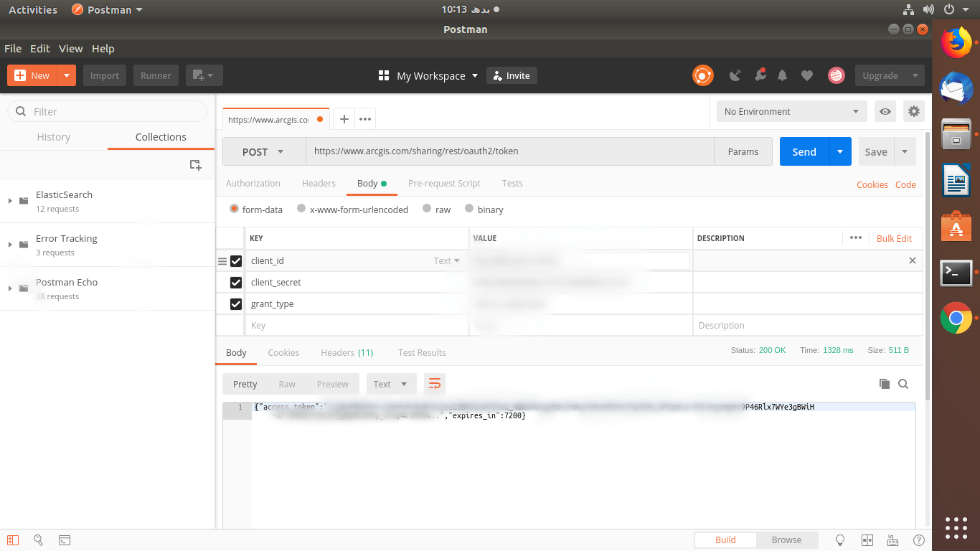980x551 pixels.
Task: Open keyboard shortcuts icon
Action: coord(892,540)
